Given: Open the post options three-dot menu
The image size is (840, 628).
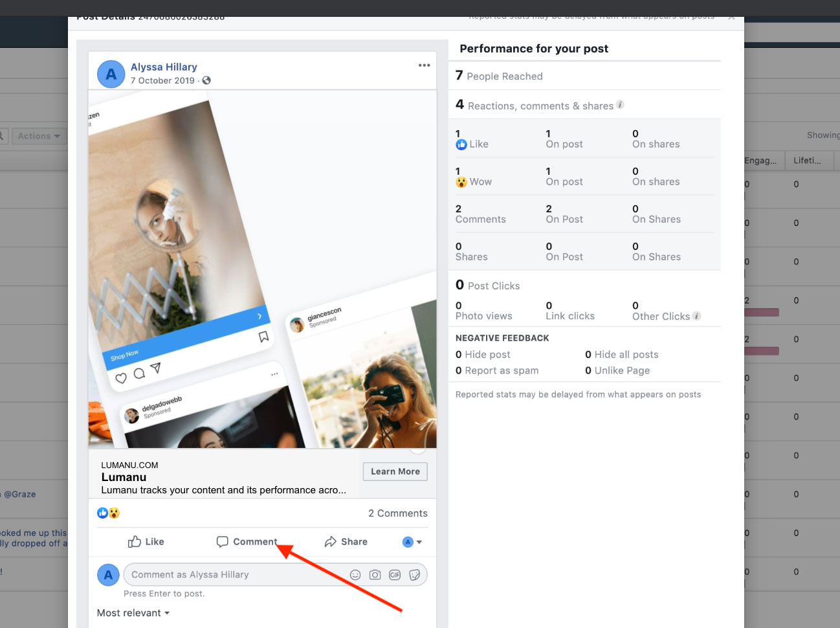Looking at the screenshot, I should (424, 65).
